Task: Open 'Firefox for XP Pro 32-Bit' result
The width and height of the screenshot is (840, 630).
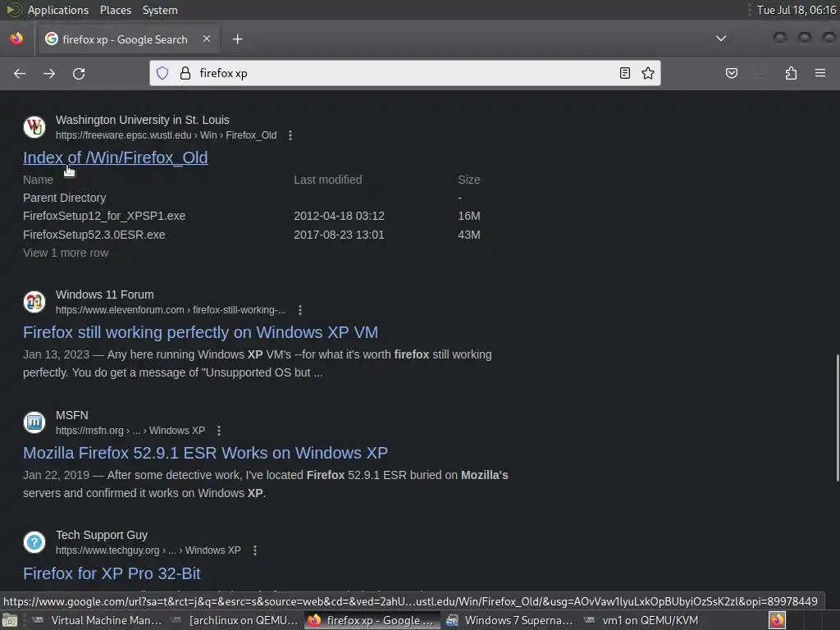Action: [112, 573]
